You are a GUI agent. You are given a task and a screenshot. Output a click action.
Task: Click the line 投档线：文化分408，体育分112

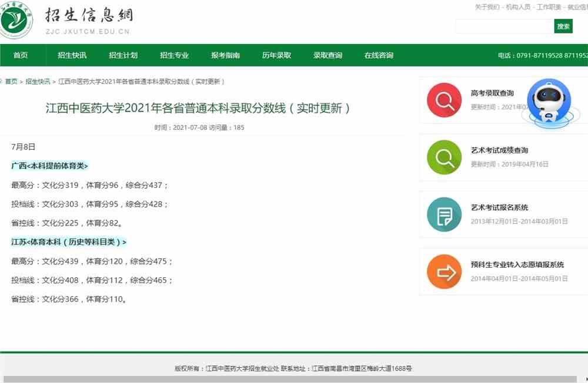click(92, 280)
